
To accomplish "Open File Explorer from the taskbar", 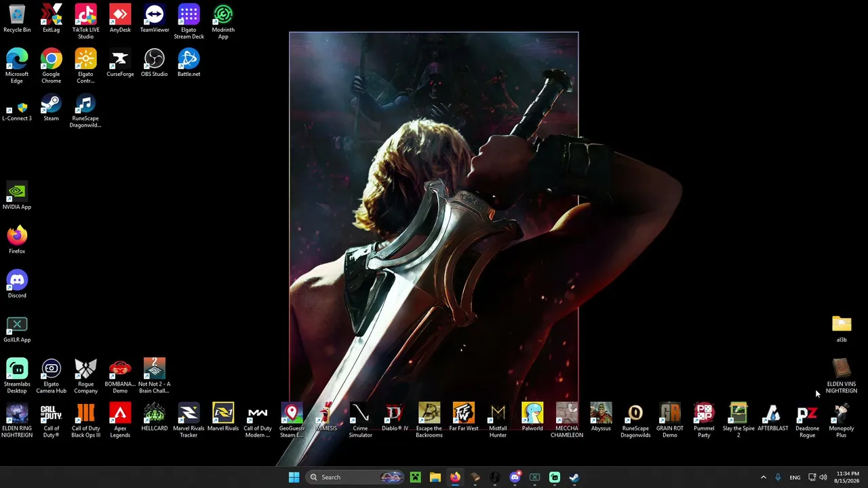I will pyautogui.click(x=435, y=477).
